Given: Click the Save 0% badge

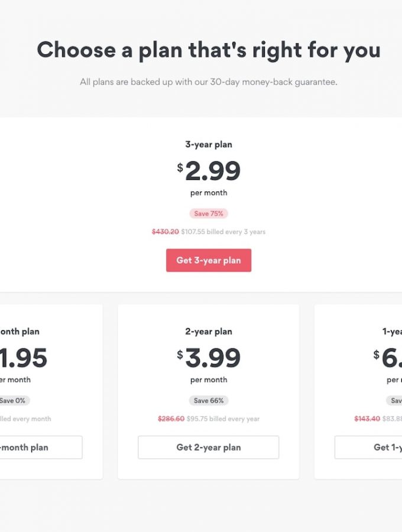Looking at the screenshot, I should pyautogui.click(x=13, y=400).
